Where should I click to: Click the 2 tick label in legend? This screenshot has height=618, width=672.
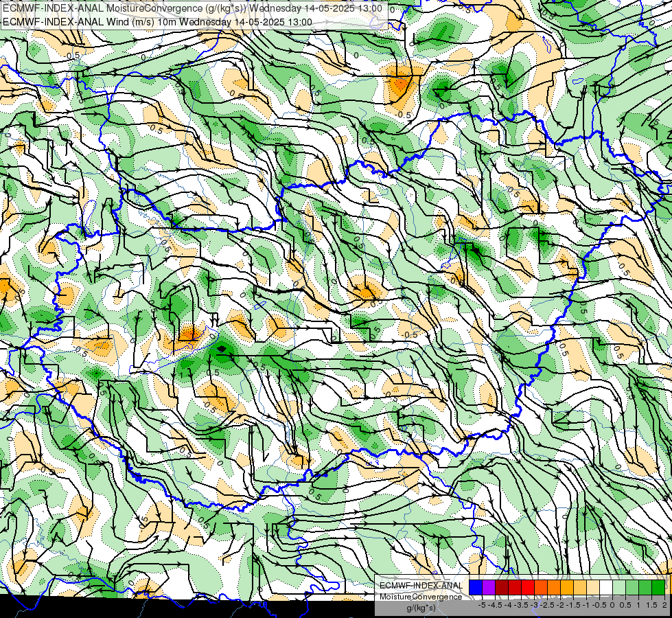[x=664, y=605]
